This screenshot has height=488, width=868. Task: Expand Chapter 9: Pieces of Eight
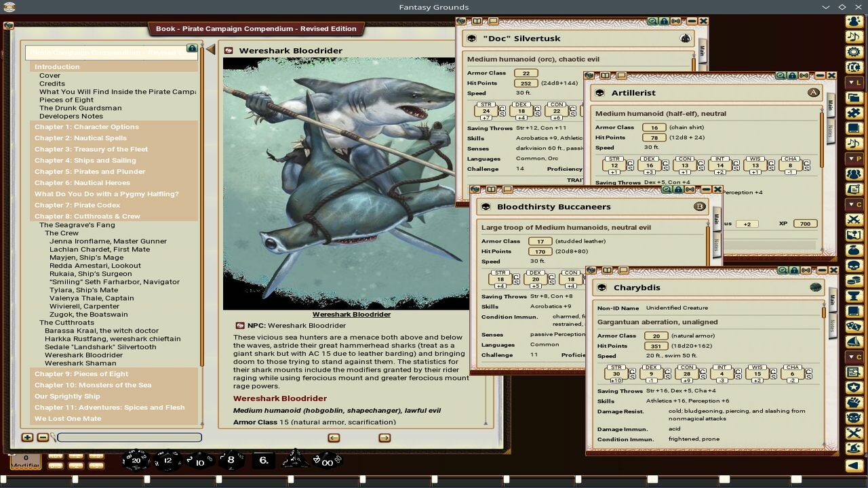coord(81,374)
